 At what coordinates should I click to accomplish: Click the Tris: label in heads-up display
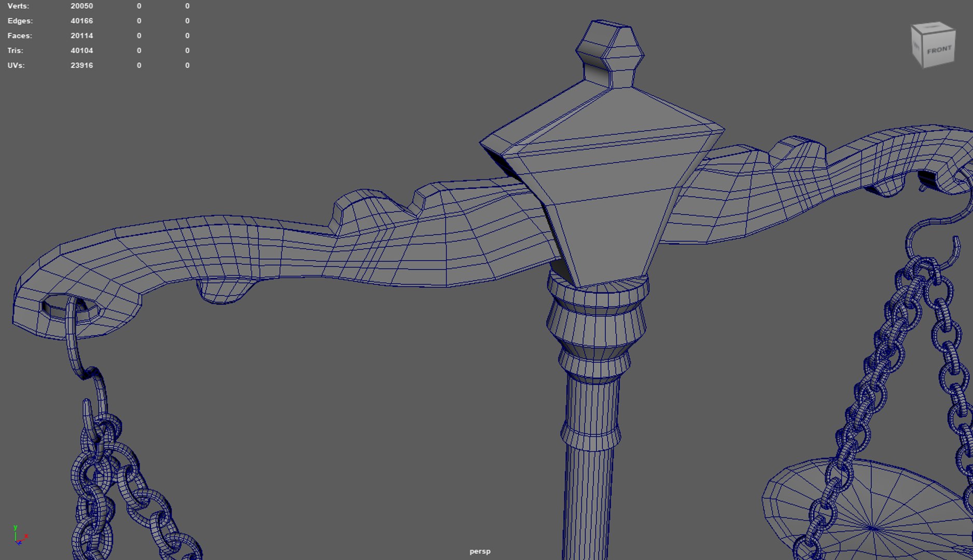click(x=16, y=50)
